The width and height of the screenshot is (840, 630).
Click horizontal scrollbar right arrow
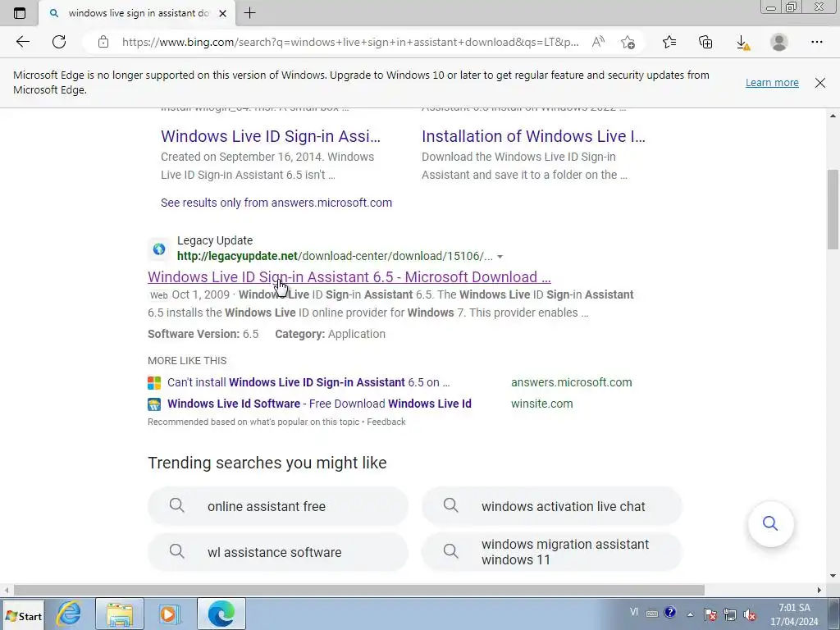819,590
